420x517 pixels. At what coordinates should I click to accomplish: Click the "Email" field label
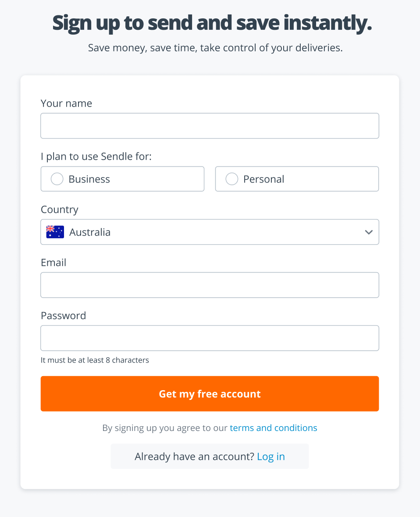[x=53, y=263]
